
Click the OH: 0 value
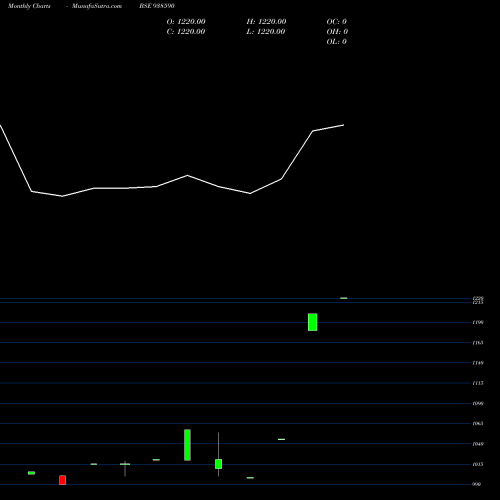[337, 32]
